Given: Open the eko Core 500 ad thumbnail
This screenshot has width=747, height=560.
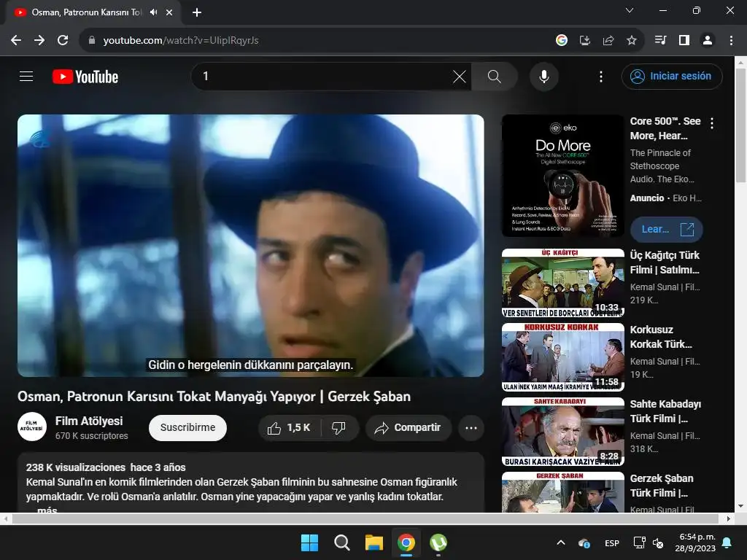Looking at the screenshot, I should 562,176.
